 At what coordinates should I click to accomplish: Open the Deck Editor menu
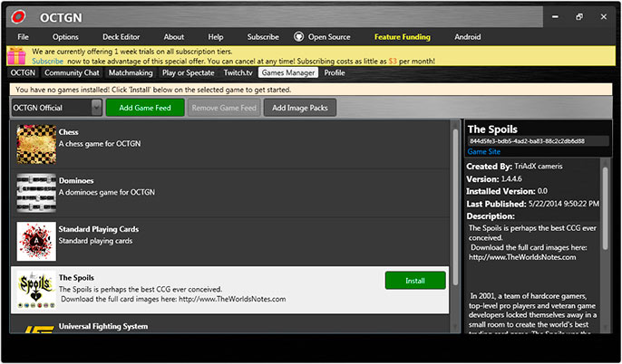click(121, 37)
